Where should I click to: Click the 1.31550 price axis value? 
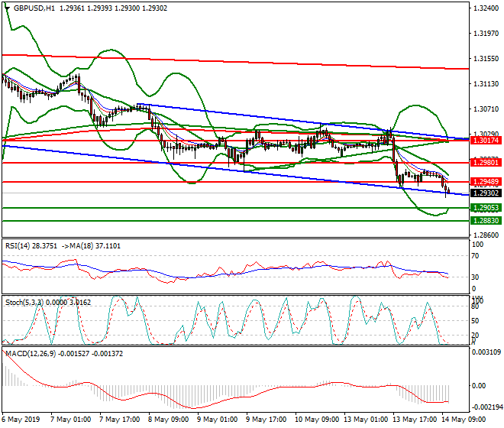(486, 59)
